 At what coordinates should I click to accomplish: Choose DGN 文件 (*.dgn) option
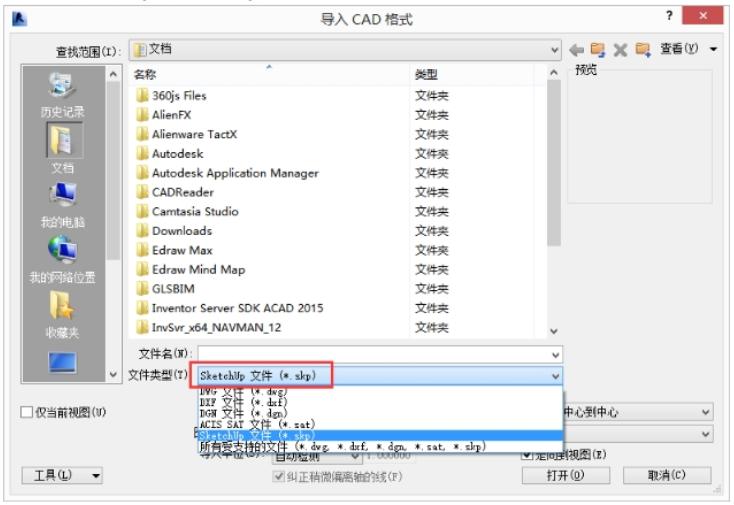(x=380, y=413)
